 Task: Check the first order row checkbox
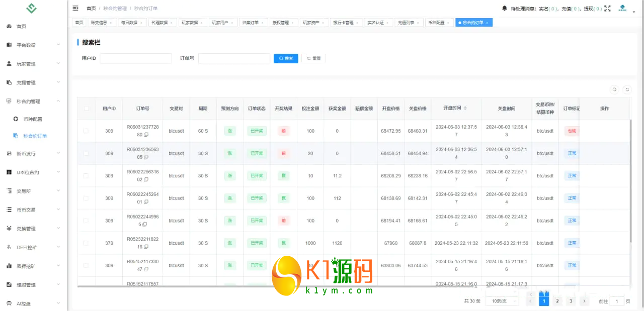pyautogui.click(x=86, y=131)
